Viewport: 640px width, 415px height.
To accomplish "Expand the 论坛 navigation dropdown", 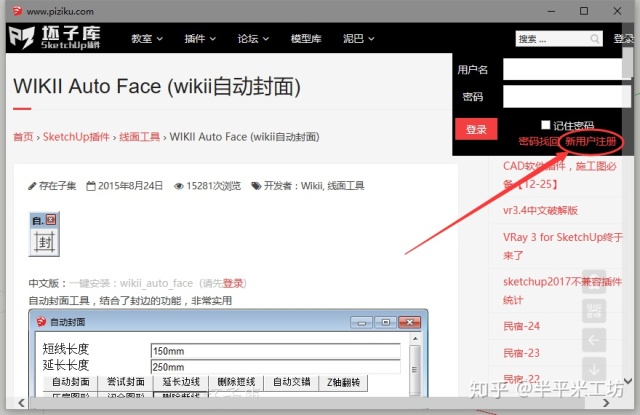I will point(253,39).
